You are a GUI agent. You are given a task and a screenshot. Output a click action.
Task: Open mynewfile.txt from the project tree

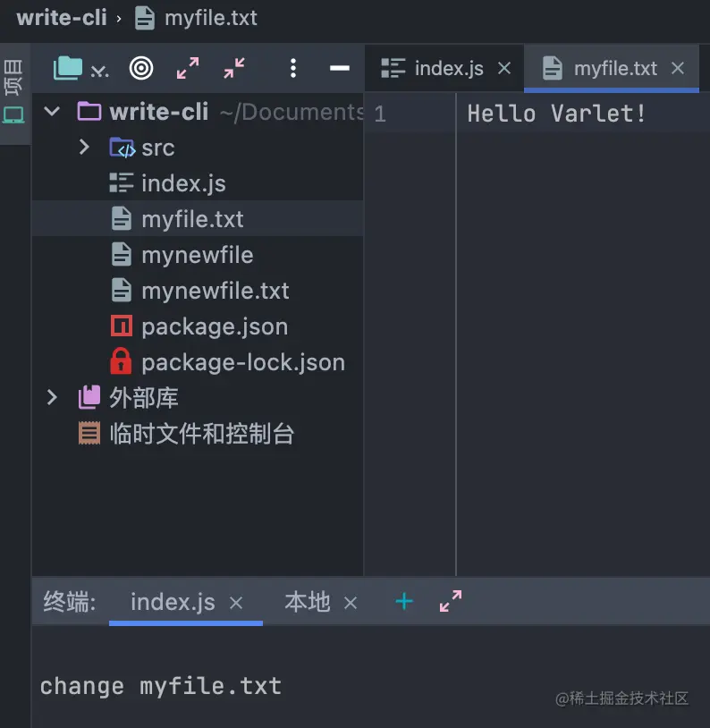point(215,291)
